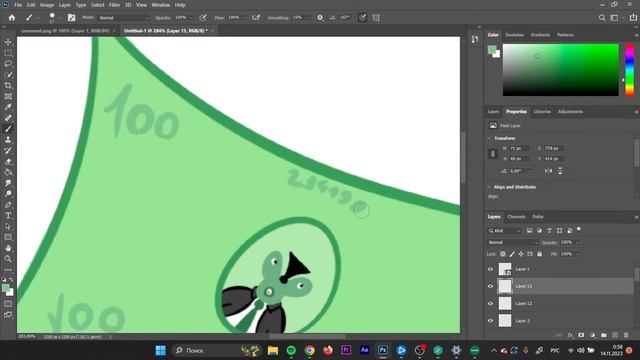This screenshot has height=360, width=640.
Task: Create new fill or adjustment layer
Action: click(x=593, y=335)
